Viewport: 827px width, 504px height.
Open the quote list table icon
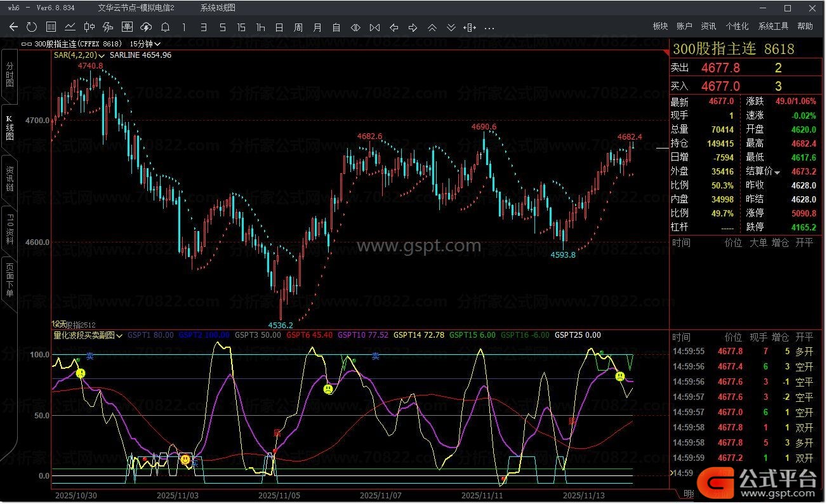click(51, 27)
